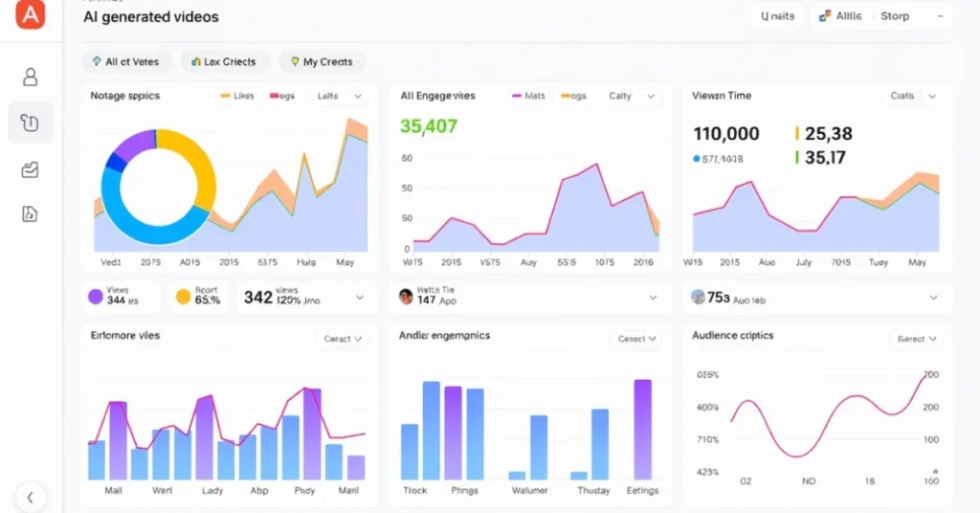
Task: Click the Allife button in header
Action: [x=841, y=16]
